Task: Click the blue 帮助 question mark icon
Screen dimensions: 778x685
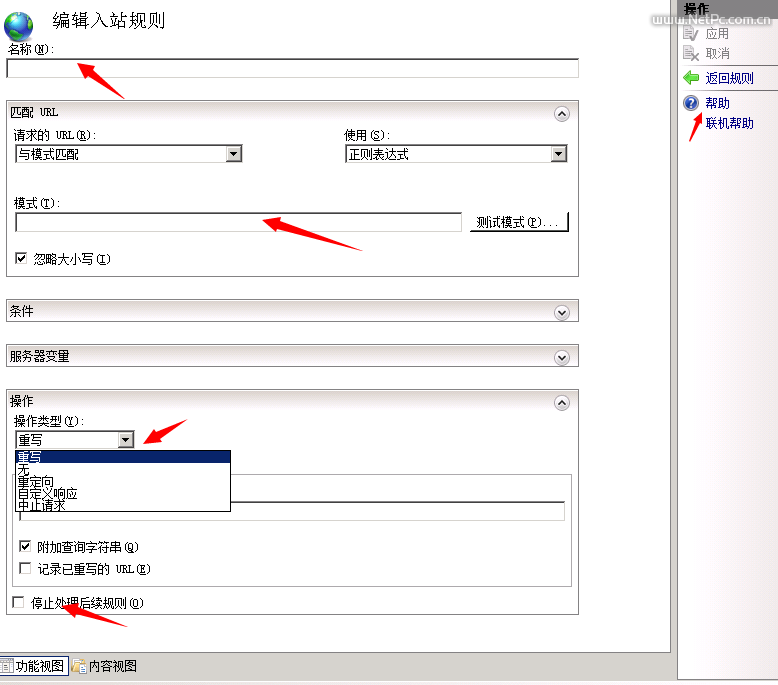Action: 691,103
